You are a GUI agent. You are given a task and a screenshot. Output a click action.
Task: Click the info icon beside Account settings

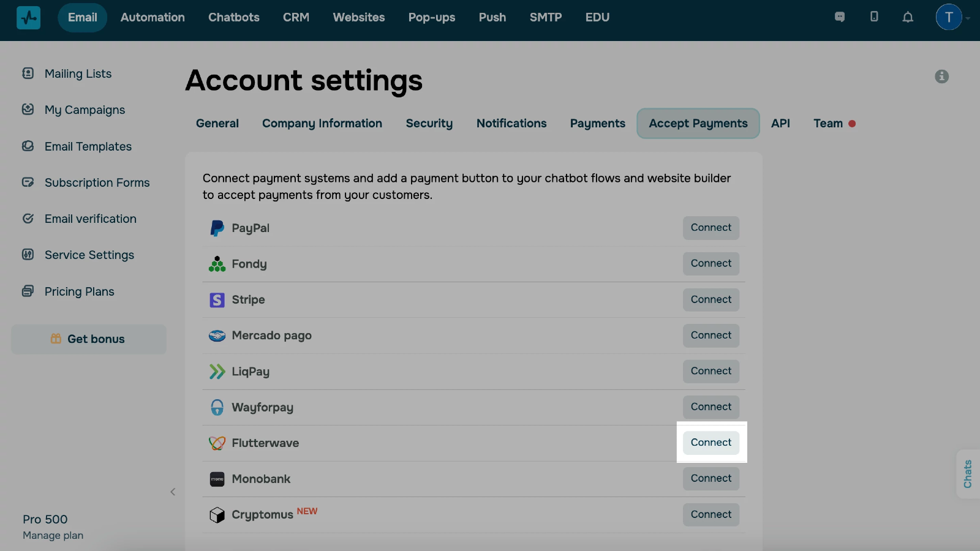pyautogui.click(x=941, y=77)
